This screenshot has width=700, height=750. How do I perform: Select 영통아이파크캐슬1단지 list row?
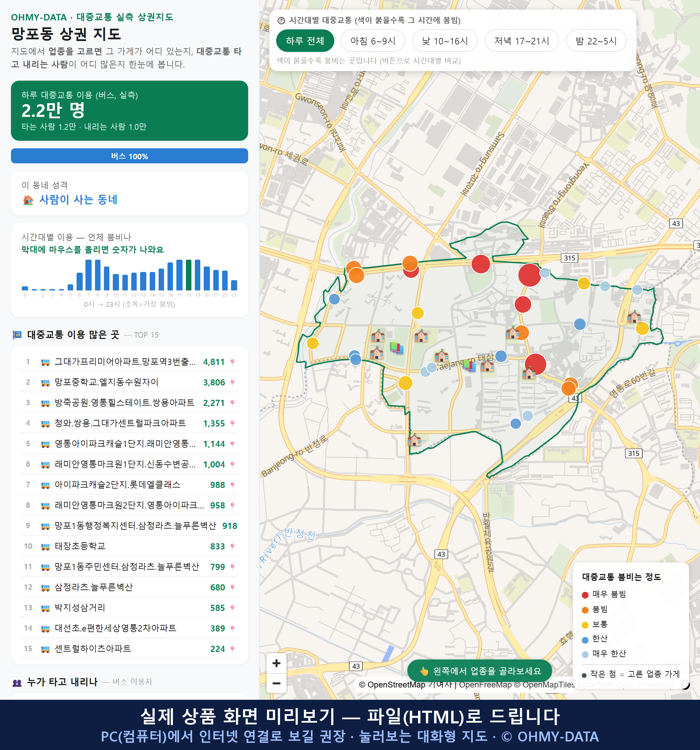point(130,444)
